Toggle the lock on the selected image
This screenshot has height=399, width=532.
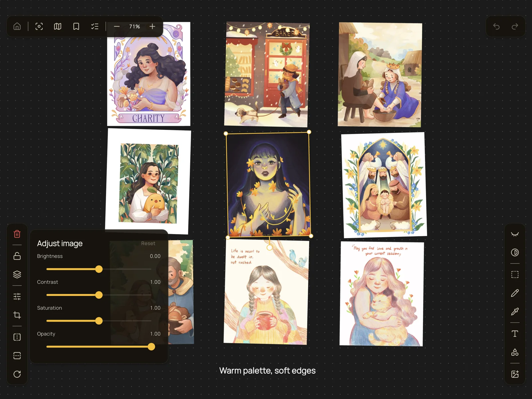click(x=17, y=256)
